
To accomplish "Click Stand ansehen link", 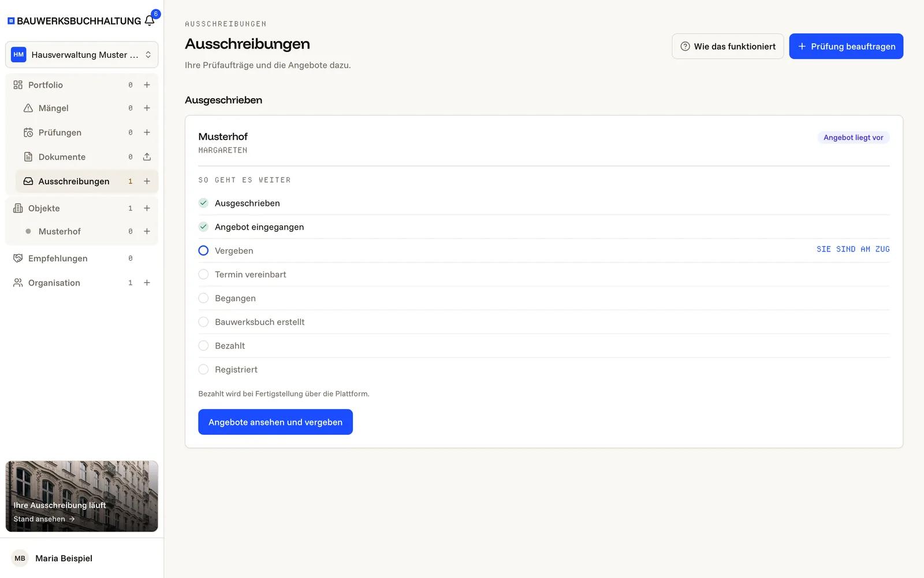I will point(44,519).
